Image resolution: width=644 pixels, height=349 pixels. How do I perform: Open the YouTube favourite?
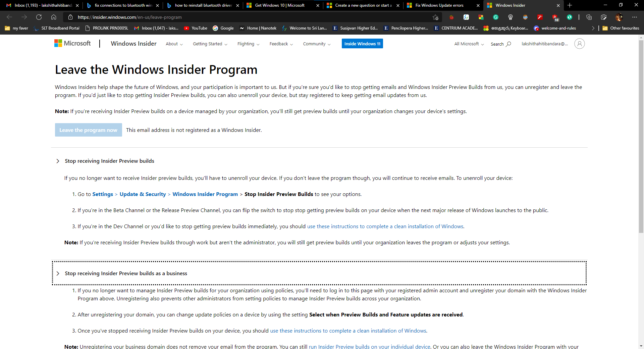[x=196, y=28]
